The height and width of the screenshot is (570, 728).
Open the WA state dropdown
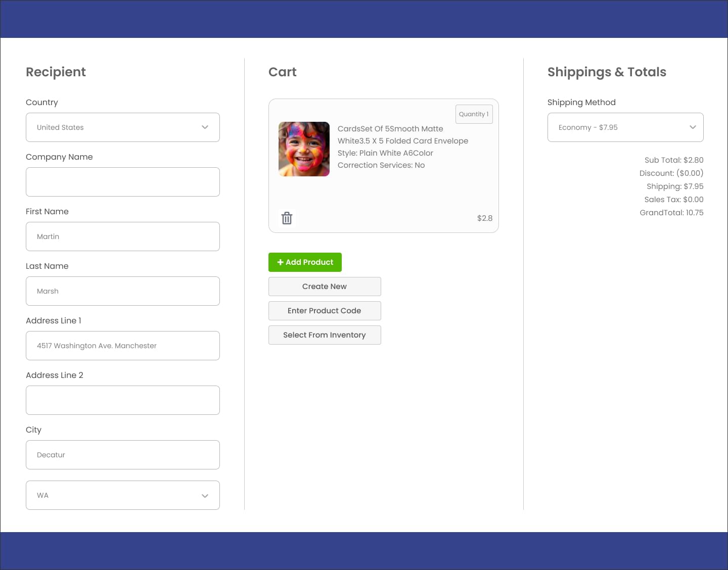coord(123,495)
